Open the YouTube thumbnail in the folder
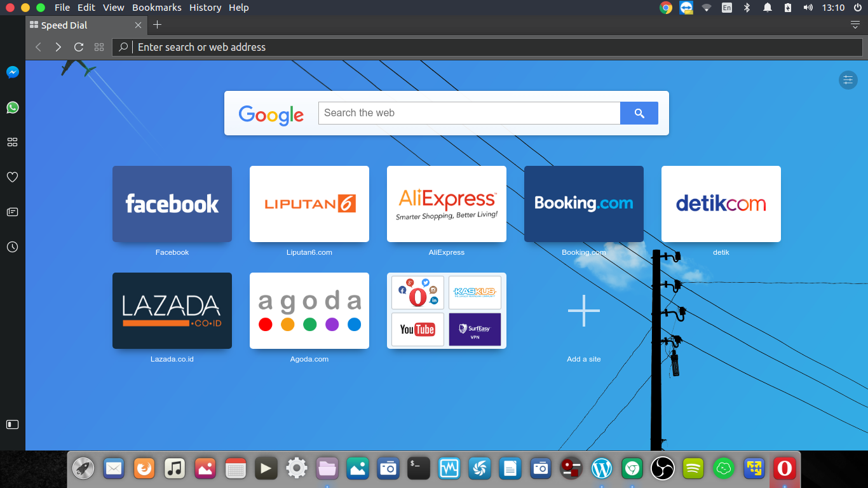The height and width of the screenshot is (488, 868). click(417, 329)
